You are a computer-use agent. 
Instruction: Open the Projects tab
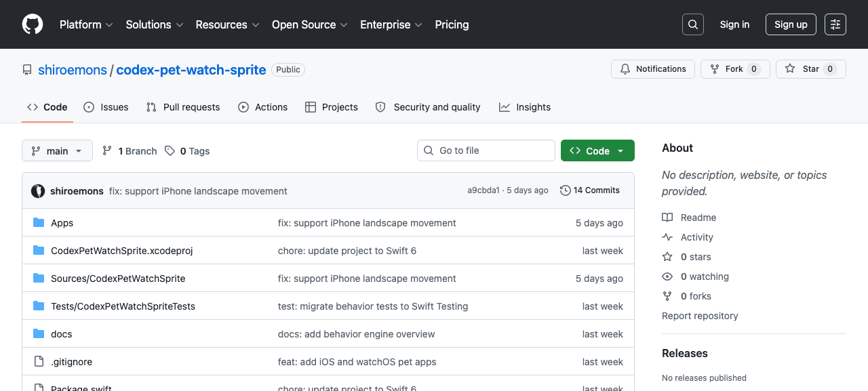point(332,107)
